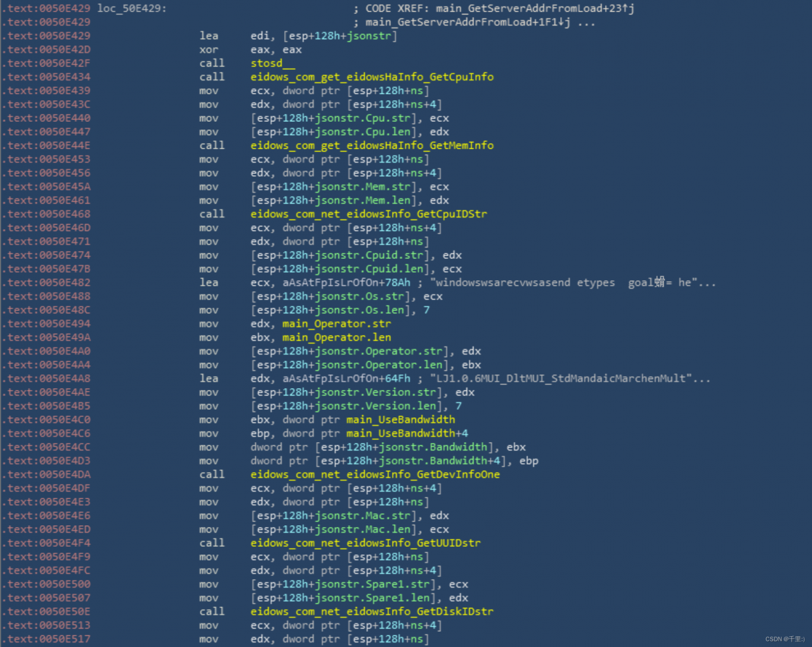
Task: Click the stosd__ call operand
Action: (x=273, y=63)
